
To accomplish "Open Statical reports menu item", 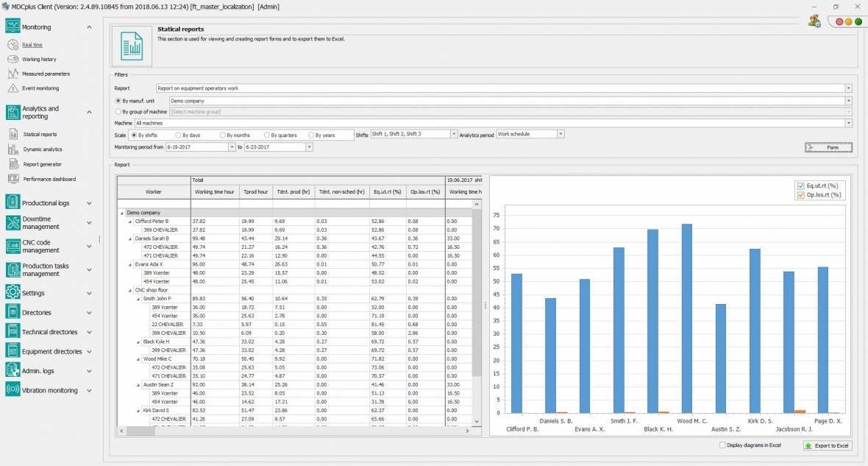I will pos(40,134).
